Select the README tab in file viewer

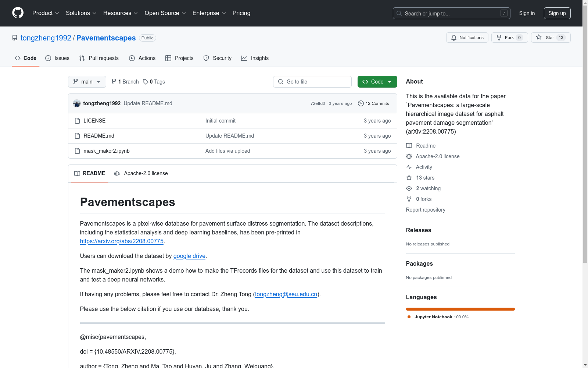click(x=90, y=173)
